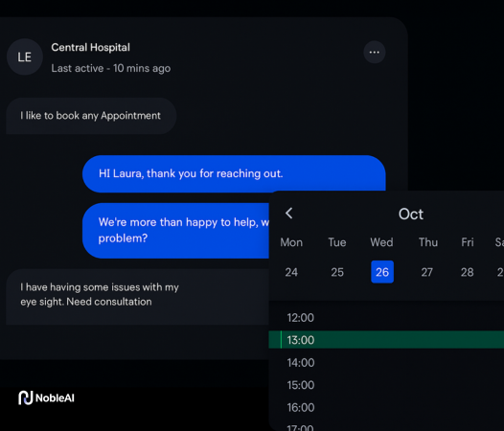Viewport: 504px width, 431px height.
Task: Select October 25 in the calendar
Action: [337, 272]
